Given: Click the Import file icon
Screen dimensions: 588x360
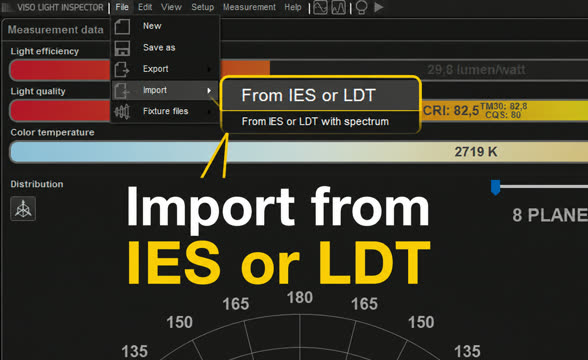Looking at the screenshot, I should click(122, 90).
